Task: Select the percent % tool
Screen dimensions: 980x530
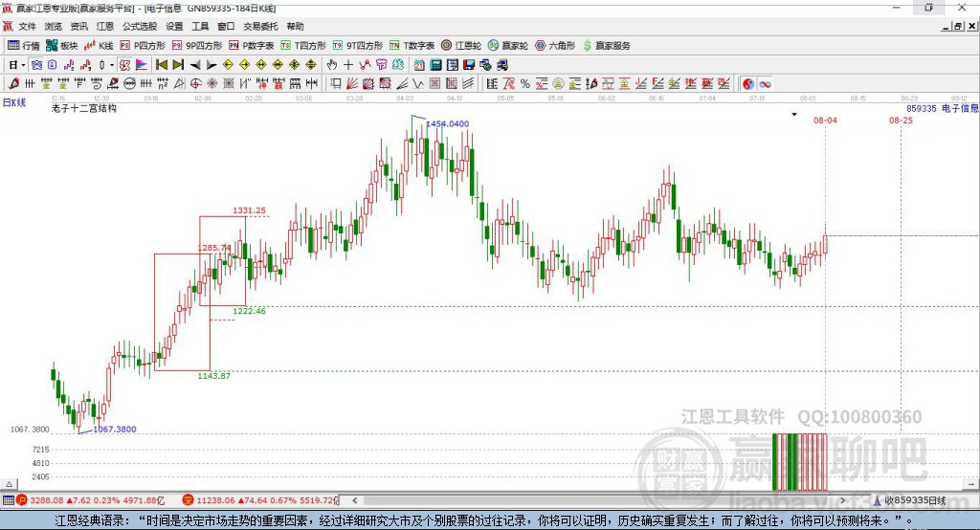Action: tap(525, 84)
